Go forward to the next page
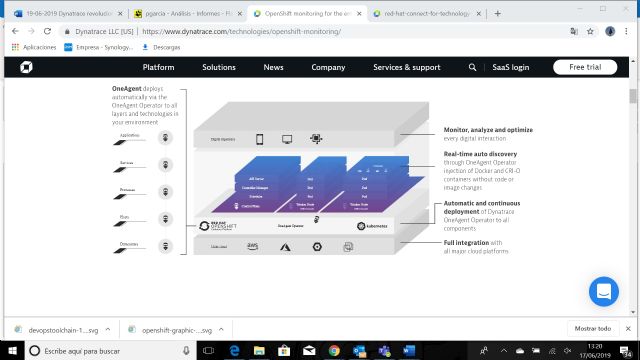The image size is (640, 360). [31, 31]
